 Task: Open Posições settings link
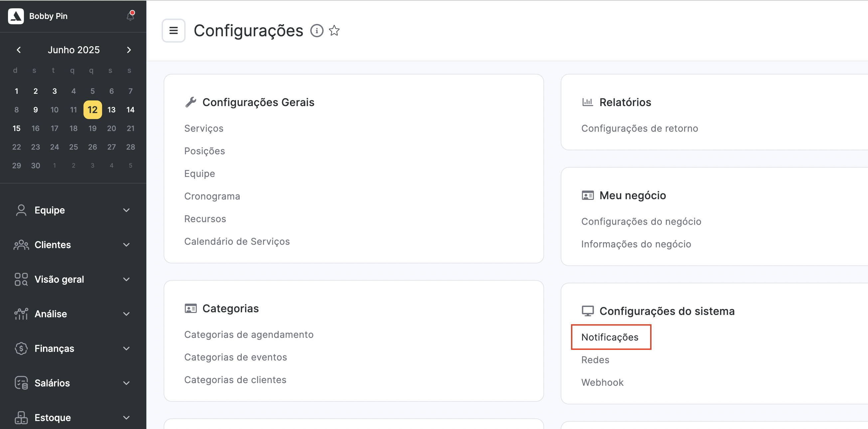(x=205, y=151)
